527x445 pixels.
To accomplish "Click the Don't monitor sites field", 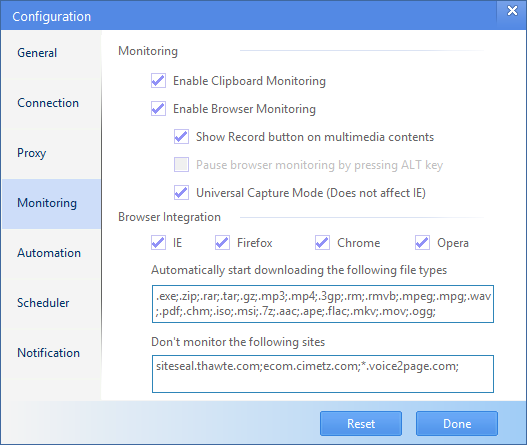I will 323,374.
